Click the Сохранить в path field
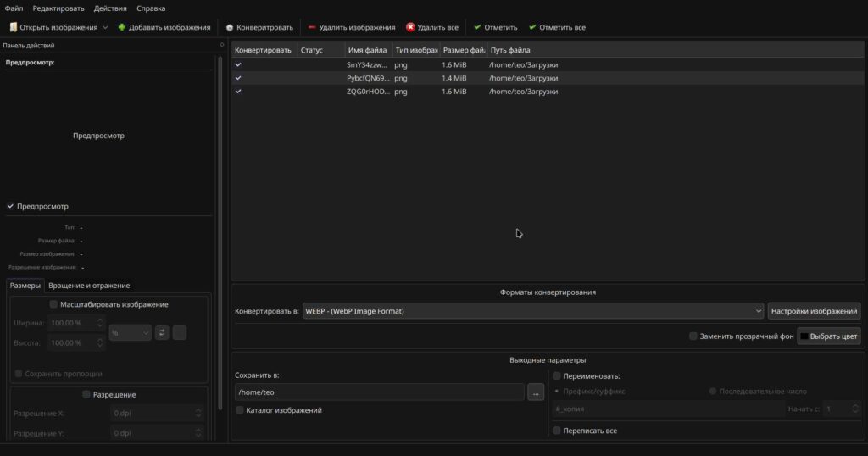Screen dimensions: 868x456 coord(379,392)
